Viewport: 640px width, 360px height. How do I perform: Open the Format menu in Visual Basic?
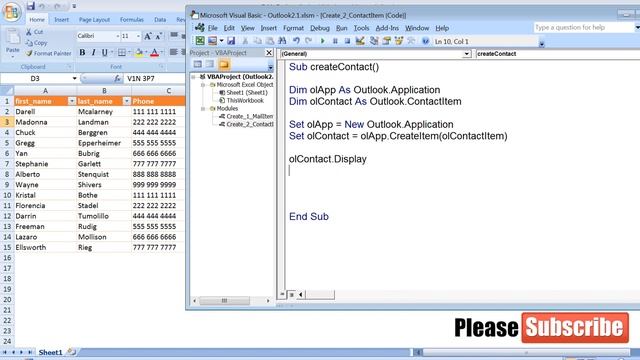tap(293, 28)
